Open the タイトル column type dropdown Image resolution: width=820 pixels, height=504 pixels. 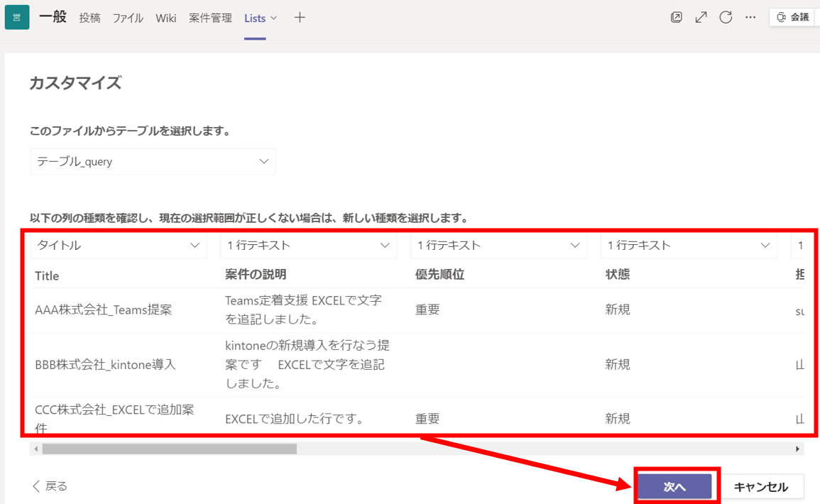(x=119, y=245)
